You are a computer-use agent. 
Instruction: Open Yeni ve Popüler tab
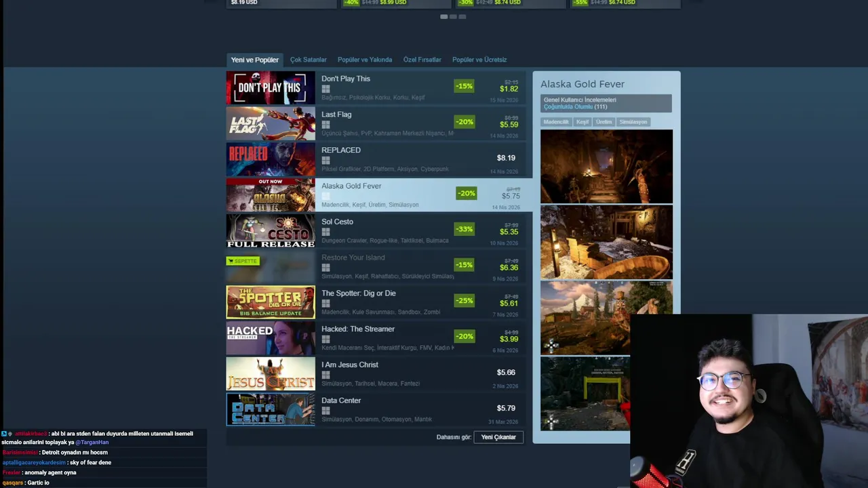point(254,60)
